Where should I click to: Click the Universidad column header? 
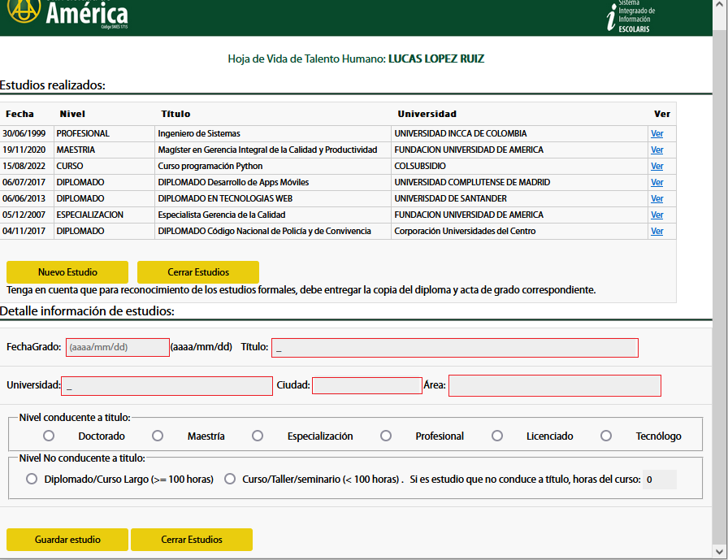(x=427, y=115)
